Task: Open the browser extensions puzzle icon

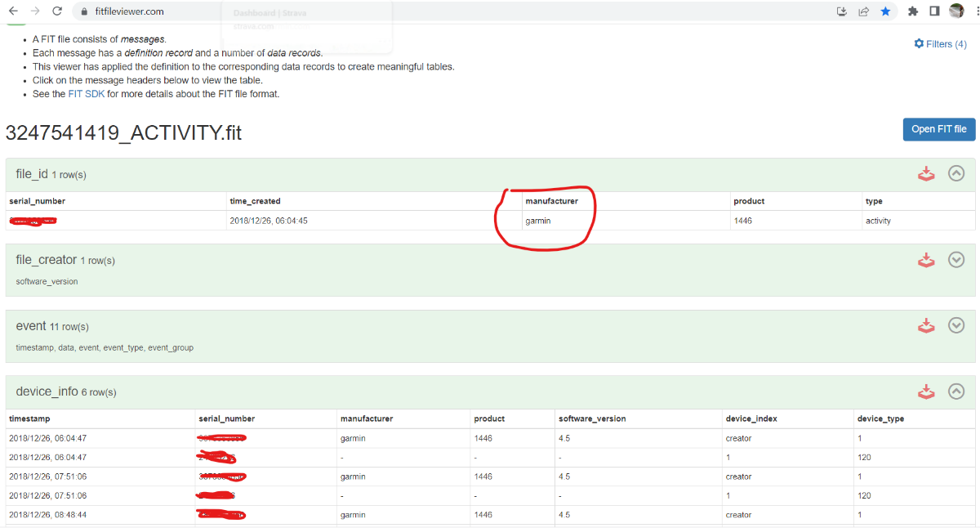Action: 913,11
